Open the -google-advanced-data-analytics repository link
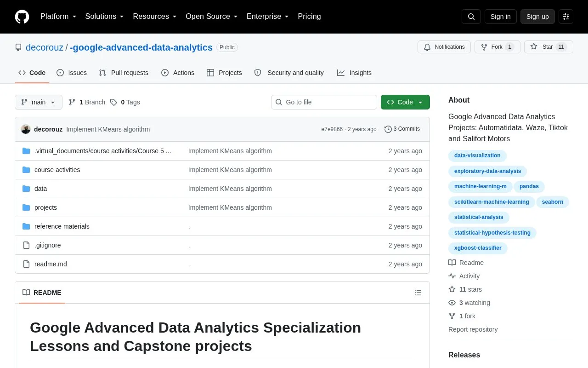 pyautogui.click(x=141, y=47)
